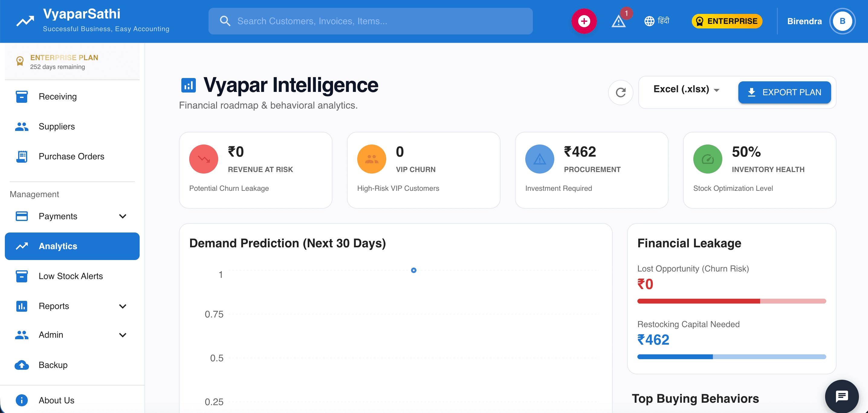Open the Backup menu item
Screen dimensions: 868x413
(x=72, y=365)
